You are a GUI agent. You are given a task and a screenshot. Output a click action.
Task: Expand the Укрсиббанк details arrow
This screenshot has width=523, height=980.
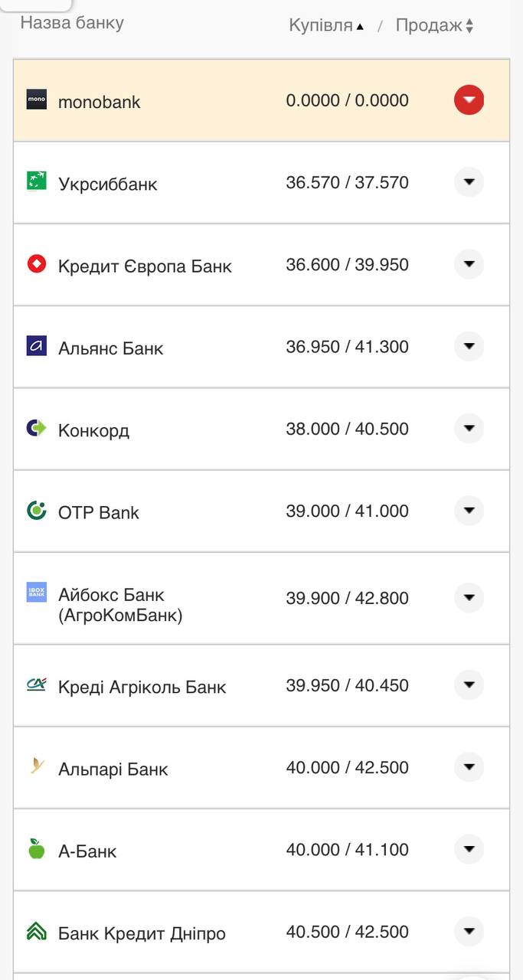[469, 182]
